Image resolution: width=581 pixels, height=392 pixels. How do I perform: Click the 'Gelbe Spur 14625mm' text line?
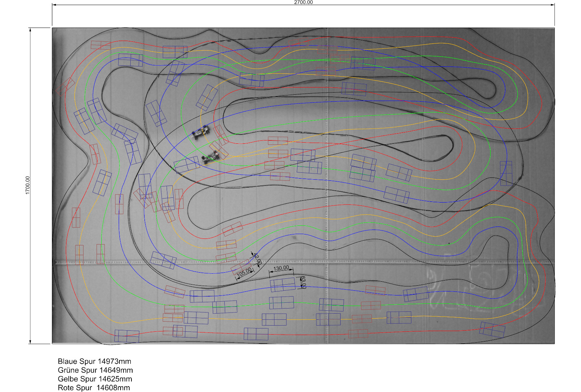pyautogui.click(x=95, y=379)
